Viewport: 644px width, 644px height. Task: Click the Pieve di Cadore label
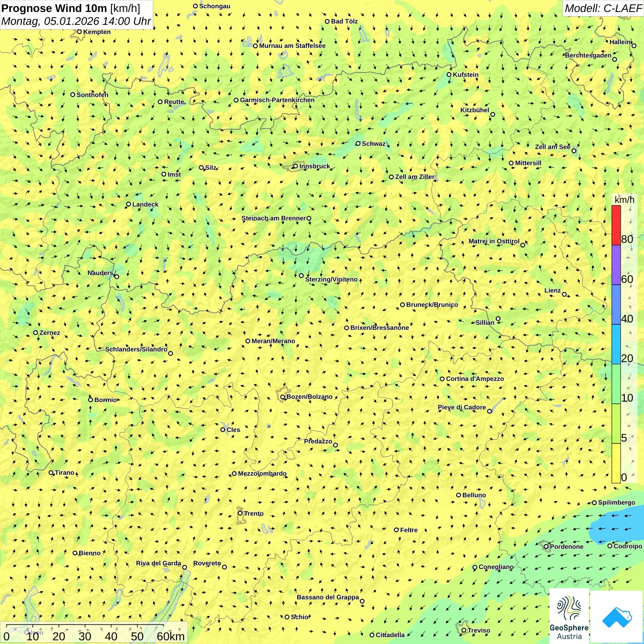click(x=462, y=407)
